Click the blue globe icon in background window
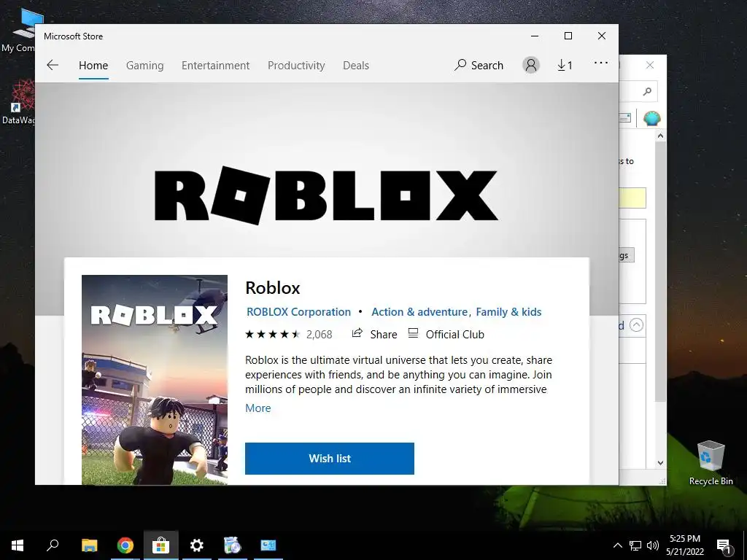 [651, 117]
